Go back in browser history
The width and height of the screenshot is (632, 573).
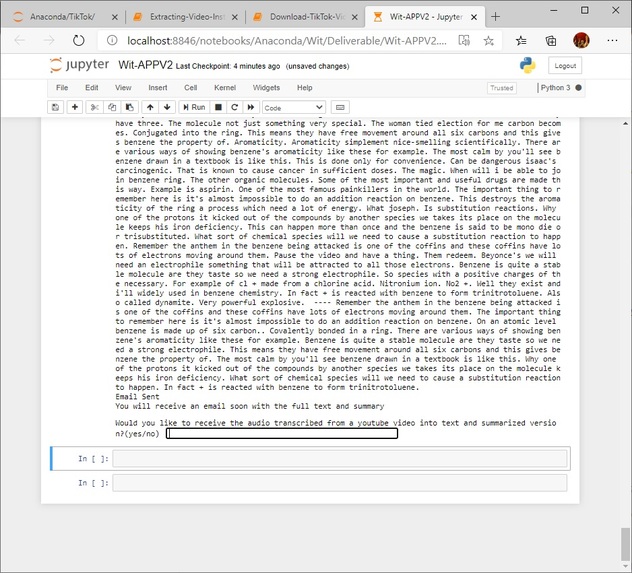(19, 40)
